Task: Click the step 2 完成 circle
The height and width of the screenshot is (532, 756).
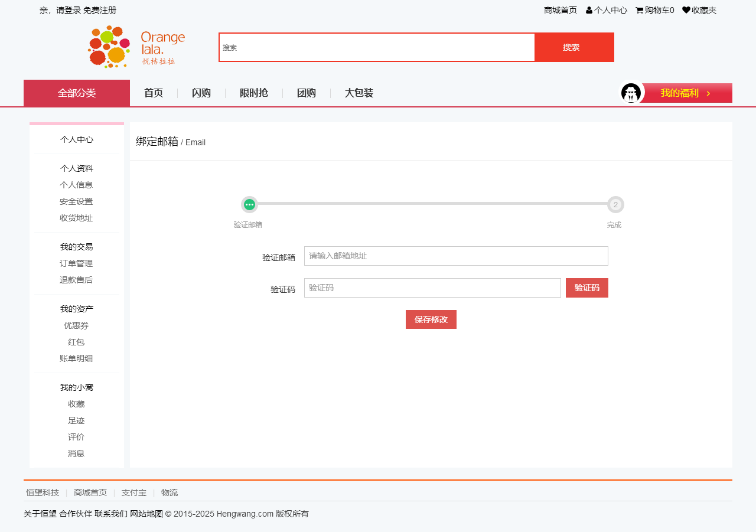Action: tap(615, 204)
